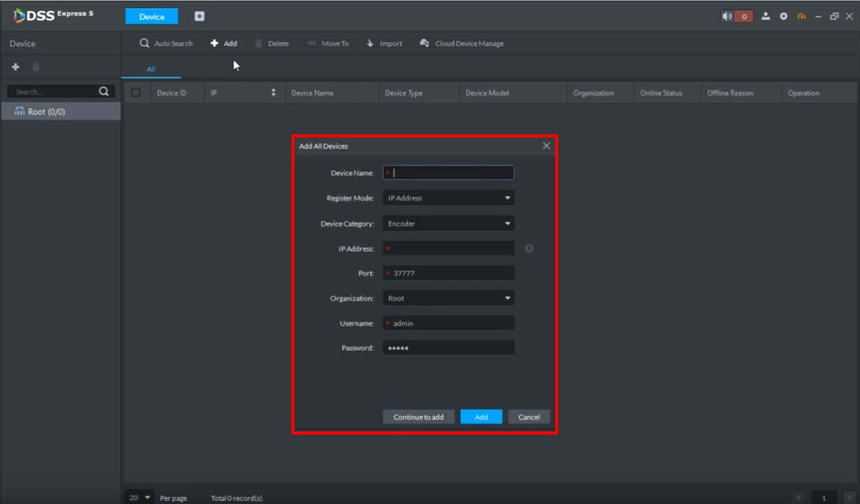860x504 pixels.
Task: Click the alarm sound speaker icon
Action: tap(728, 16)
